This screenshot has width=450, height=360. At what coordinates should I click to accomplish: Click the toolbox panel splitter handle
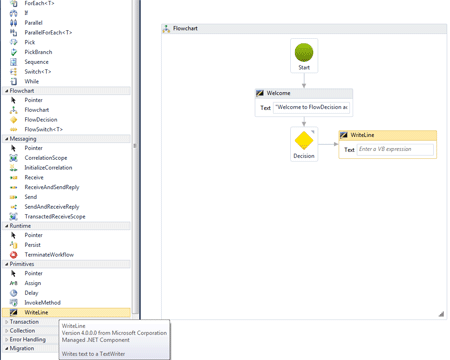pos(135,146)
